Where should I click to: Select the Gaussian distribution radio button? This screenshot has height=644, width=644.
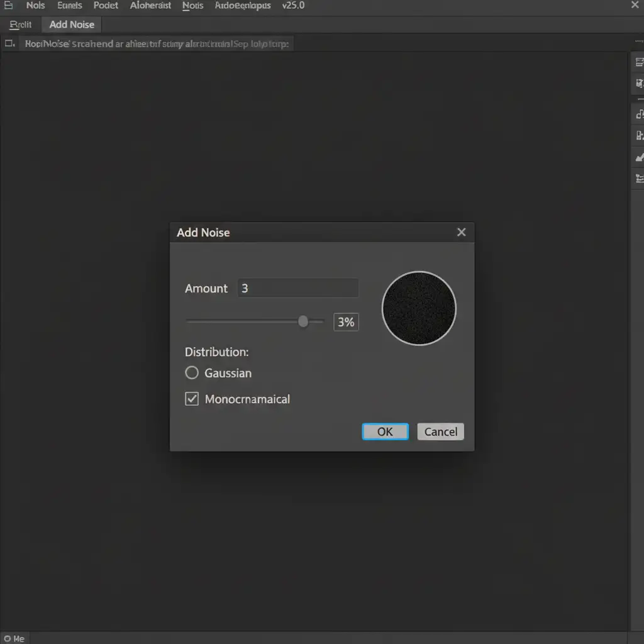(192, 373)
